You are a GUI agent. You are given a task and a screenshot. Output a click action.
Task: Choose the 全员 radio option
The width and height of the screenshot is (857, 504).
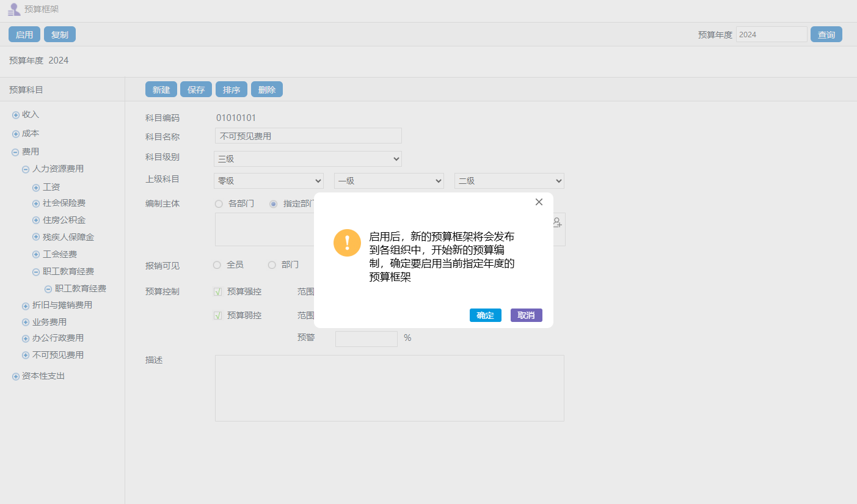pos(217,265)
